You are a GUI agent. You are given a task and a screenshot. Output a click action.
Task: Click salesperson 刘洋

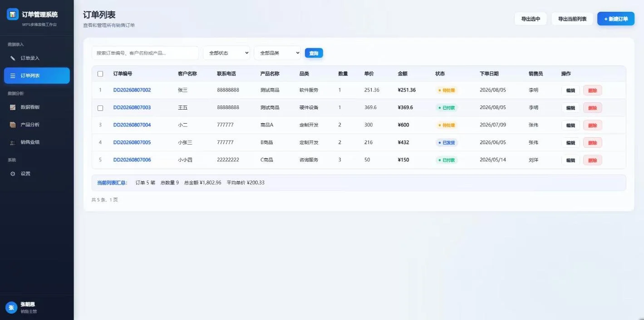pyautogui.click(x=533, y=160)
